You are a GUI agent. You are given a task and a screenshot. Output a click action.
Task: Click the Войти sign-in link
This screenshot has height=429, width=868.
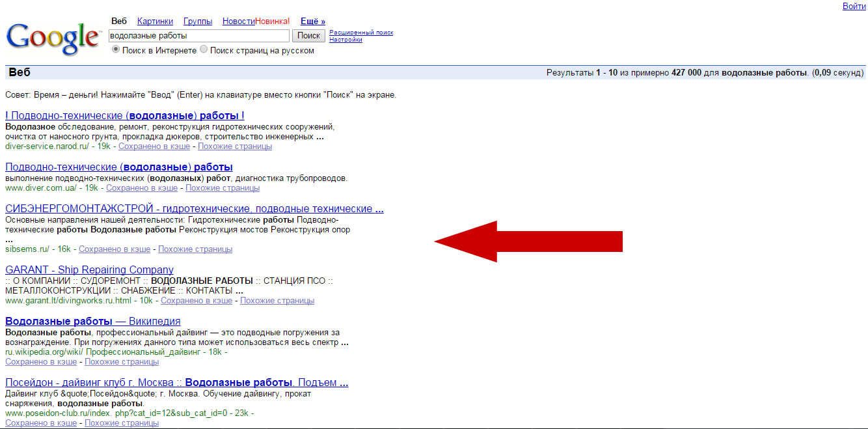tap(854, 6)
